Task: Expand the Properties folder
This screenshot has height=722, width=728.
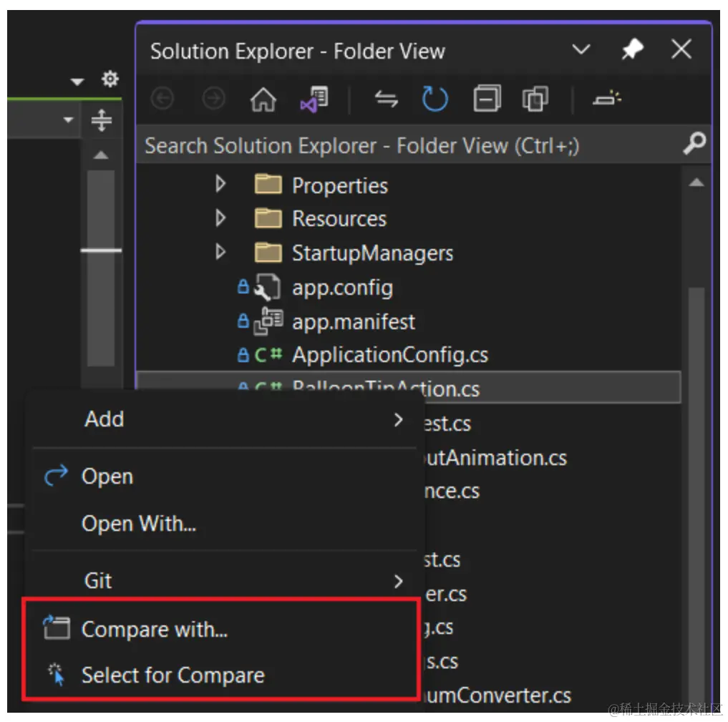Action: 220,184
